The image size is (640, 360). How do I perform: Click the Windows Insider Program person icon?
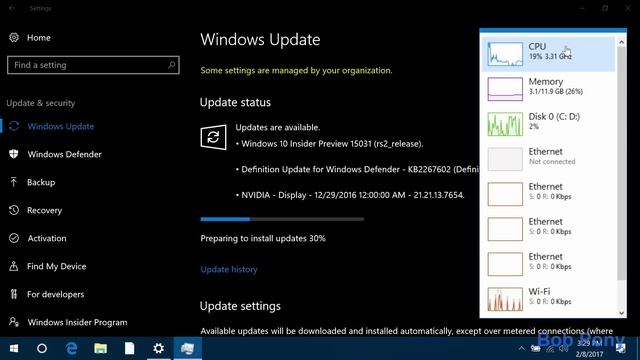tap(14, 322)
